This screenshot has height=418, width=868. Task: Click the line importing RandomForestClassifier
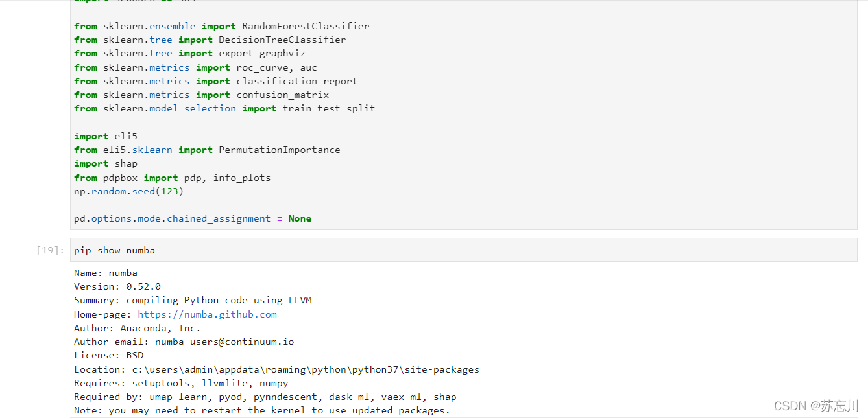(222, 27)
